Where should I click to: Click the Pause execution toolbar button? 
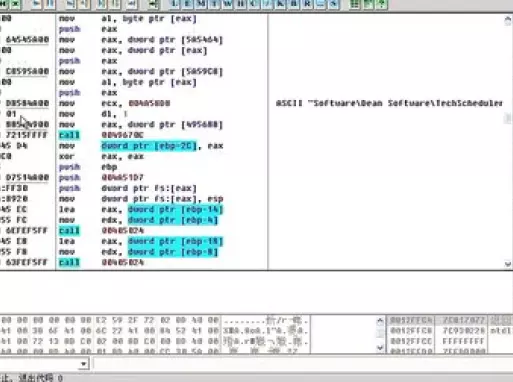tap(50, 4)
